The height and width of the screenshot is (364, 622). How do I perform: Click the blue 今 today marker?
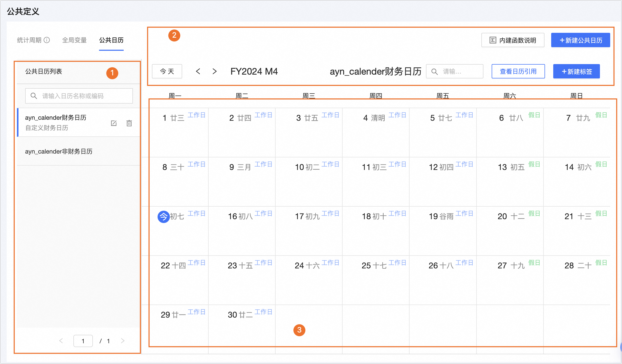pos(163,217)
